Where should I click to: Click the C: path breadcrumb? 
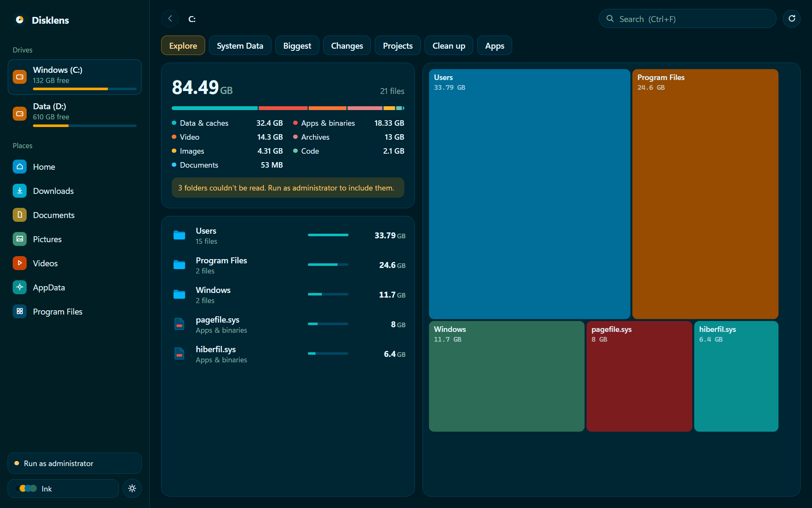192,19
